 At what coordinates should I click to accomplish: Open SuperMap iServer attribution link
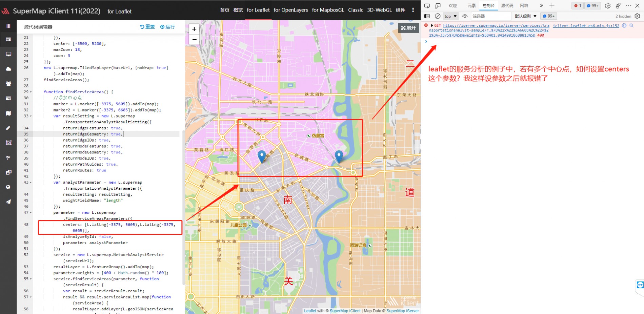[403, 311]
